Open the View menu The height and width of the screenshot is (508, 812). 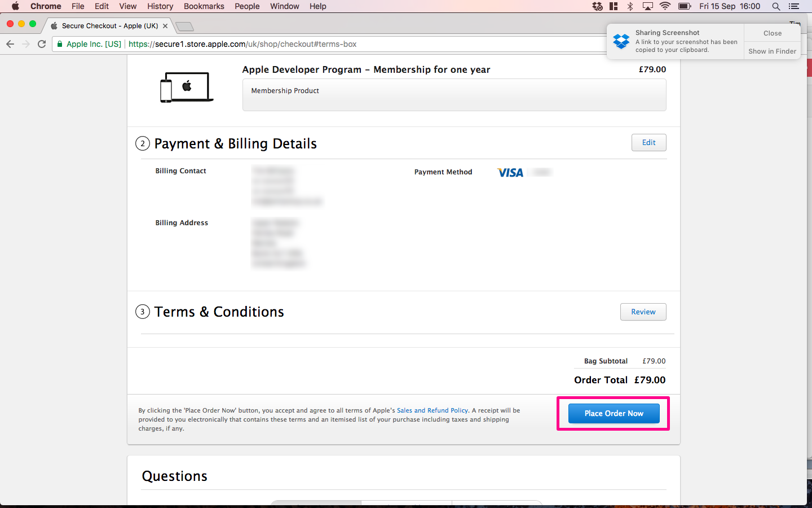pyautogui.click(x=128, y=6)
